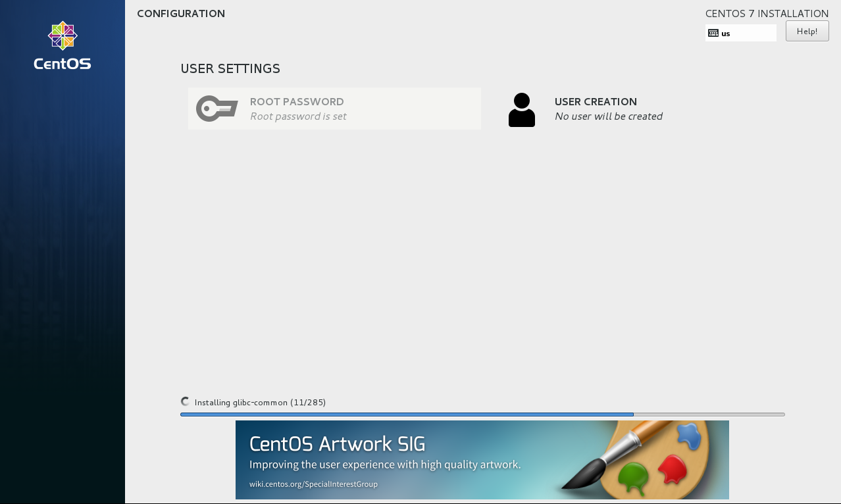
Task: Open the Help! button
Action: (x=807, y=31)
